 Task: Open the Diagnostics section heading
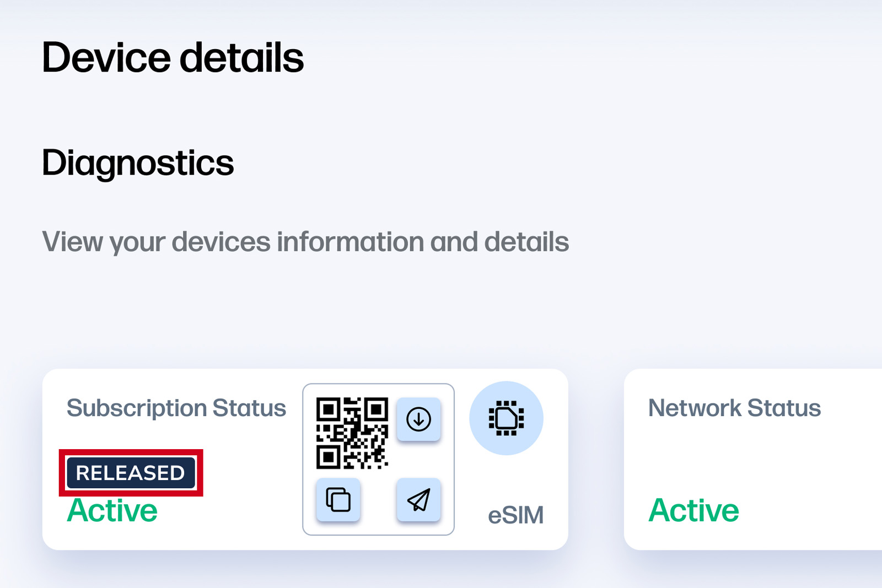click(x=138, y=163)
